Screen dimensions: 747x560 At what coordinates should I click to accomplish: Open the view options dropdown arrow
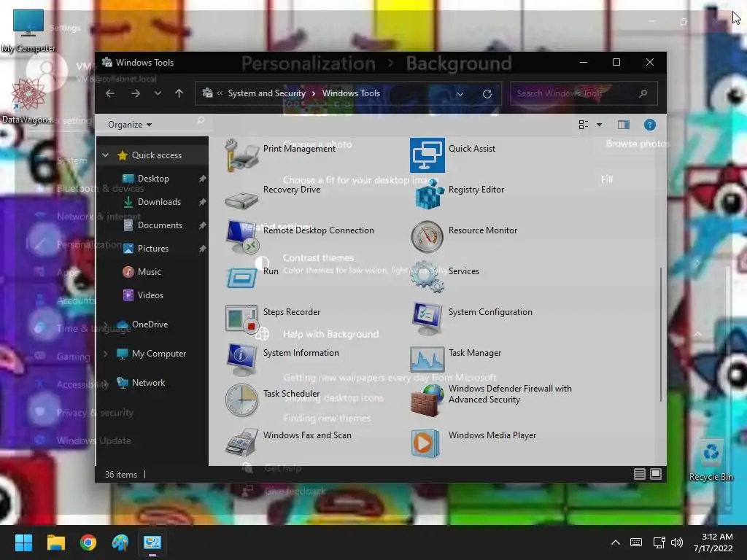coord(600,125)
